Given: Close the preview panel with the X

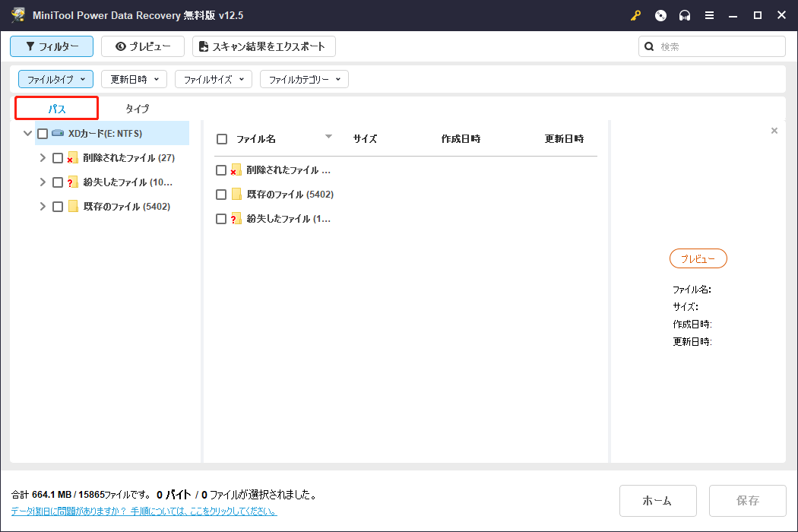Looking at the screenshot, I should coord(774,131).
